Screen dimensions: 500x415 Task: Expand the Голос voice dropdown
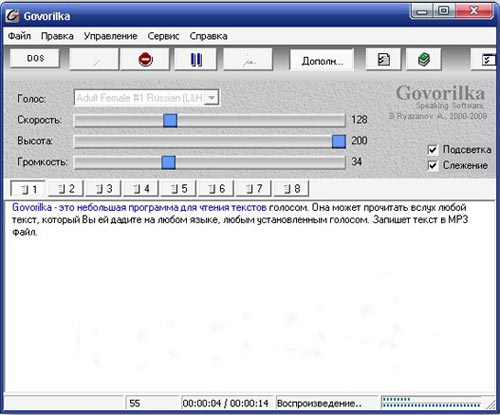coord(212,98)
